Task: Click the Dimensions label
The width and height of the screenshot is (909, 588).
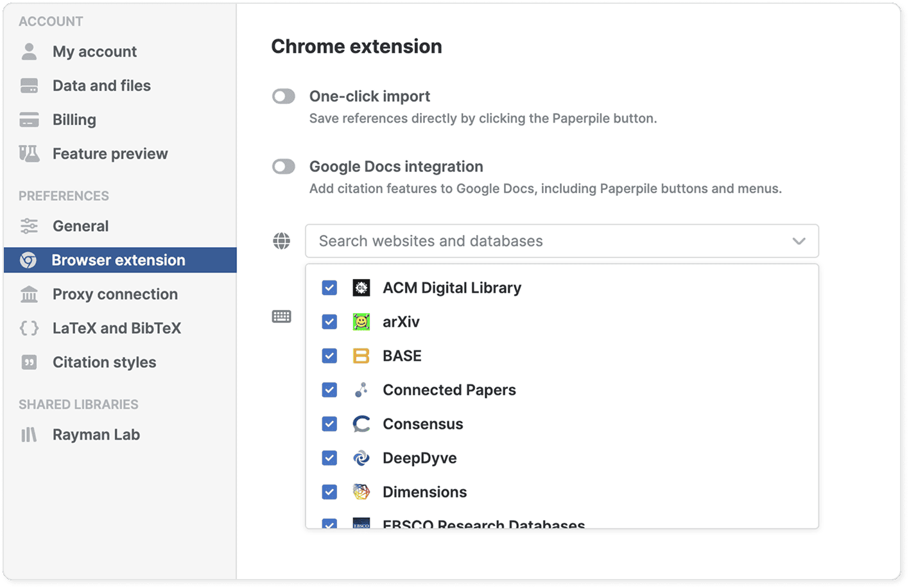Action: coord(425,492)
